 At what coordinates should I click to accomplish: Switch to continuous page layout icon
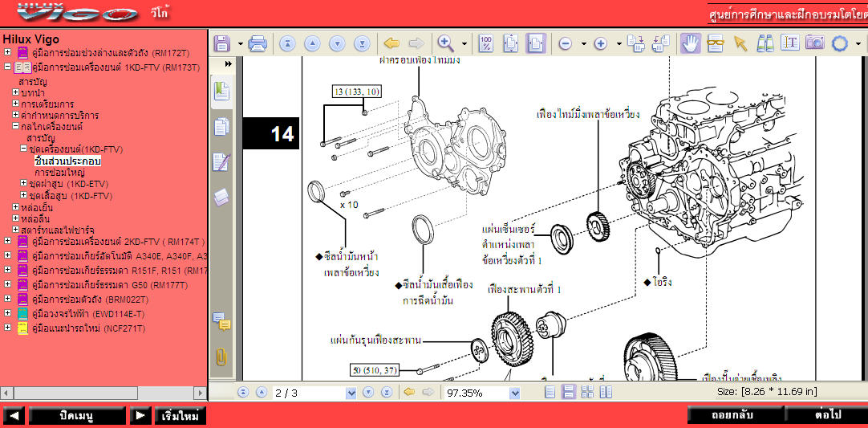point(569,393)
